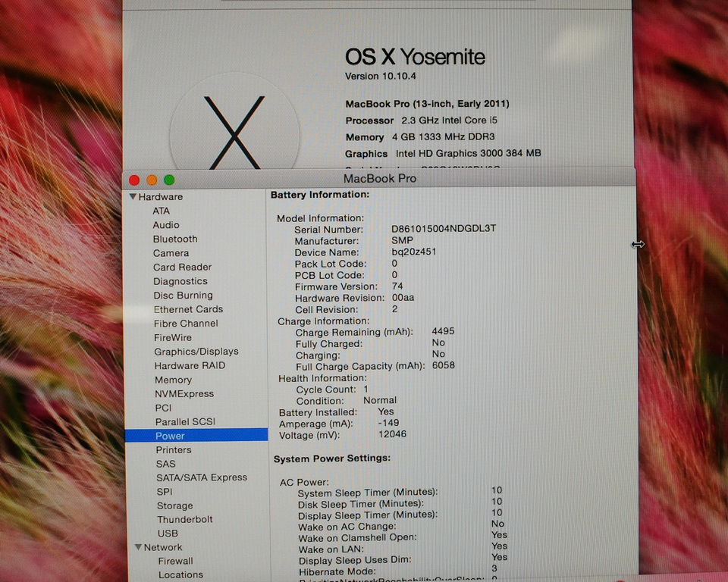Screen dimensions: 728x582
Task: Click the manufacturer value SMP
Action: pyautogui.click(x=402, y=240)
